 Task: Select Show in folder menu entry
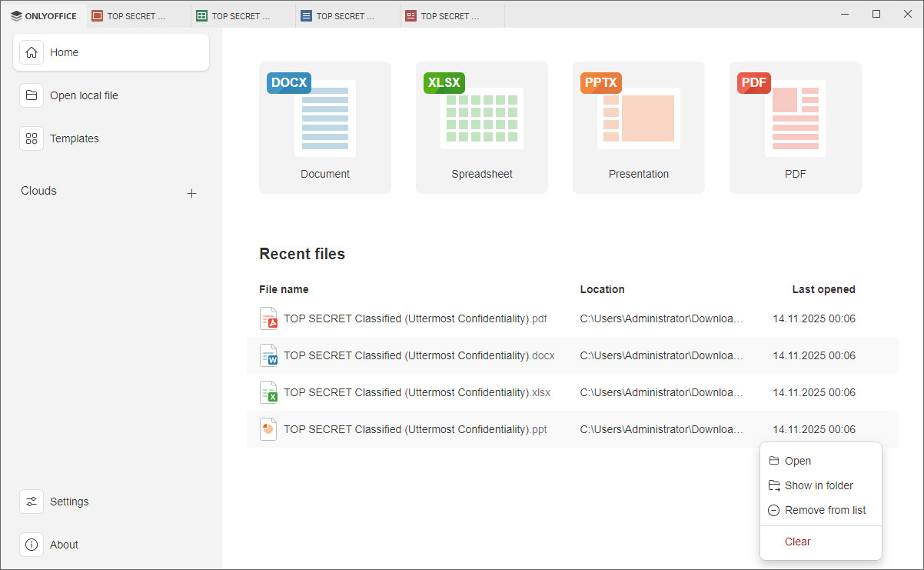tap(818, 485)
